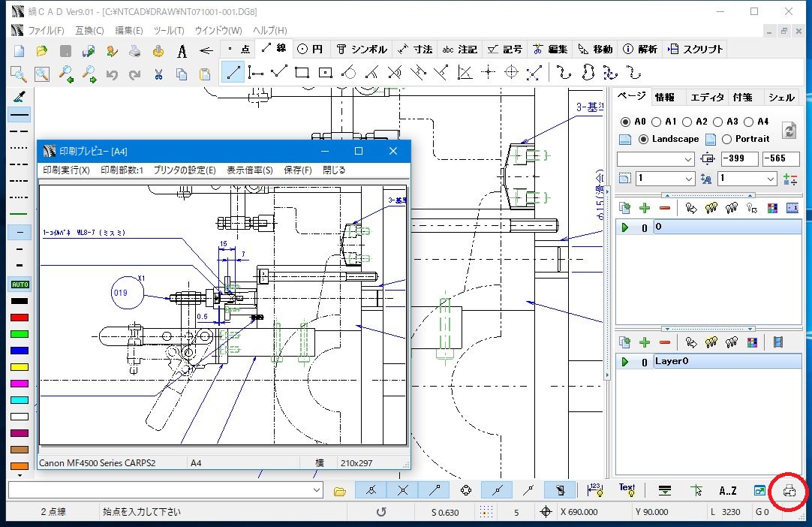Click the Paste clipboard icon

(205, 74)
